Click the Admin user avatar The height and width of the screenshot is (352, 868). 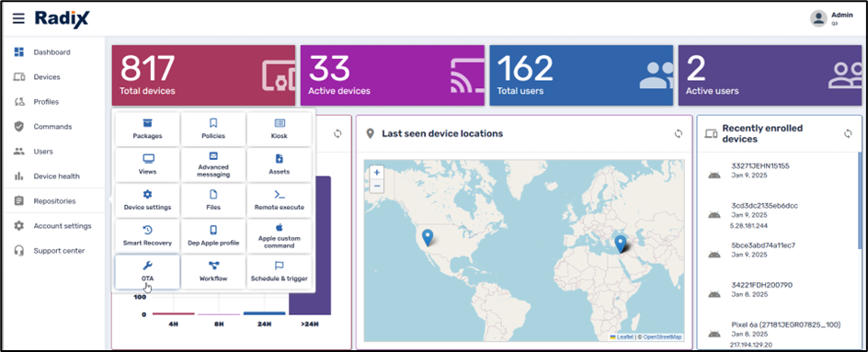tap(818, 18)
